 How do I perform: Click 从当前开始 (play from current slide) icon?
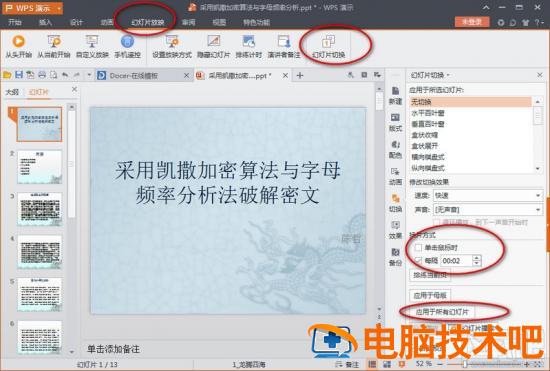[54, 41]
